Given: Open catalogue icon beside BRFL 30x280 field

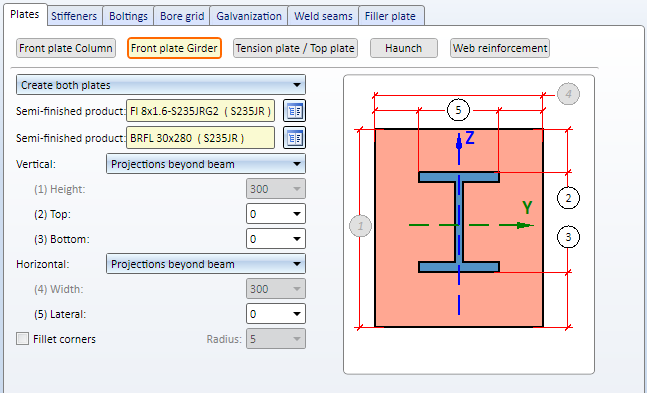Looking at the screenshot, I should coord(294,138).
